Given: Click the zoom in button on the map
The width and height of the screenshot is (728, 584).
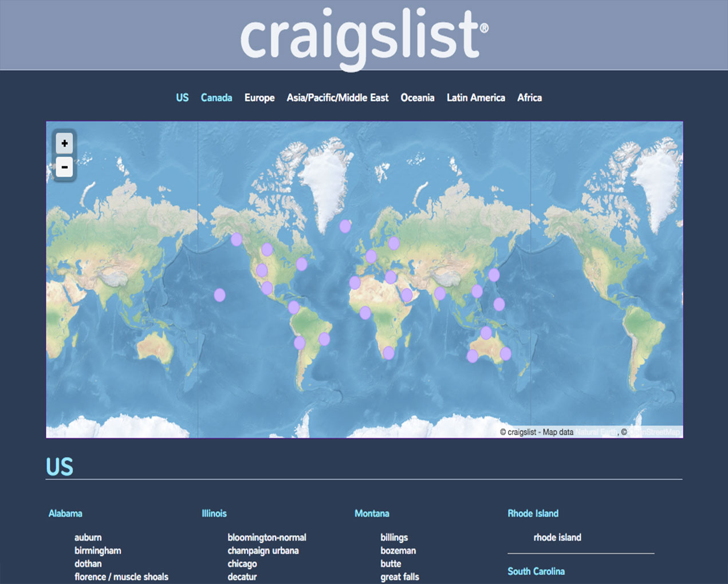Looking at the screenshot, I should click(x=64, y=144).
